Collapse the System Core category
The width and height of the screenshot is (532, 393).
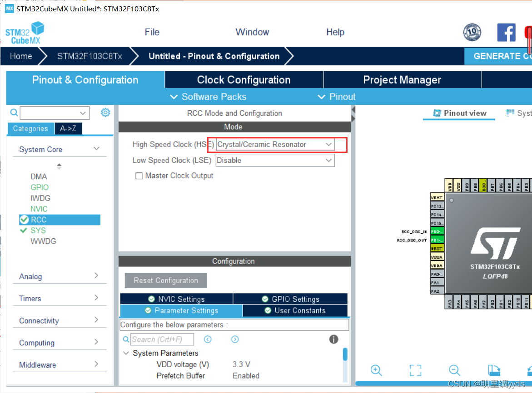point(97,149)
